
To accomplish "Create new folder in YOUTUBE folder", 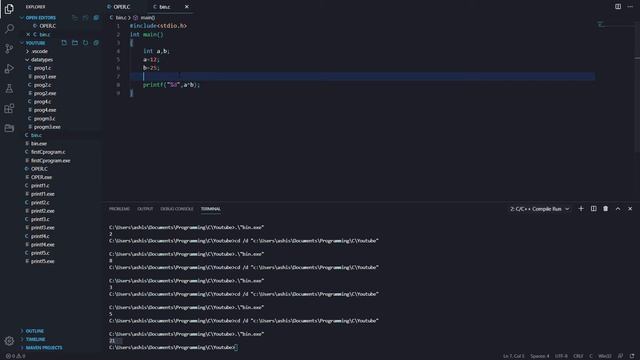I will click(75, 43).
